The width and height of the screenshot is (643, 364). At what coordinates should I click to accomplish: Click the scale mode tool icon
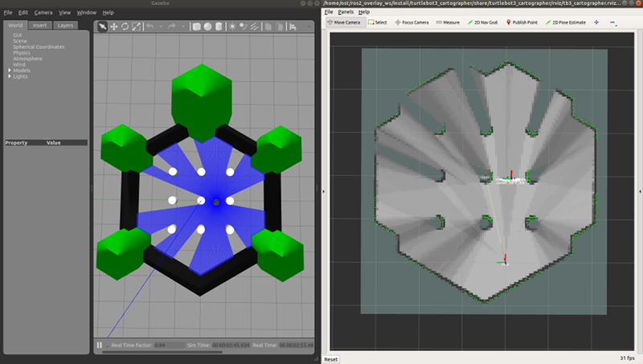pos(135,27)
